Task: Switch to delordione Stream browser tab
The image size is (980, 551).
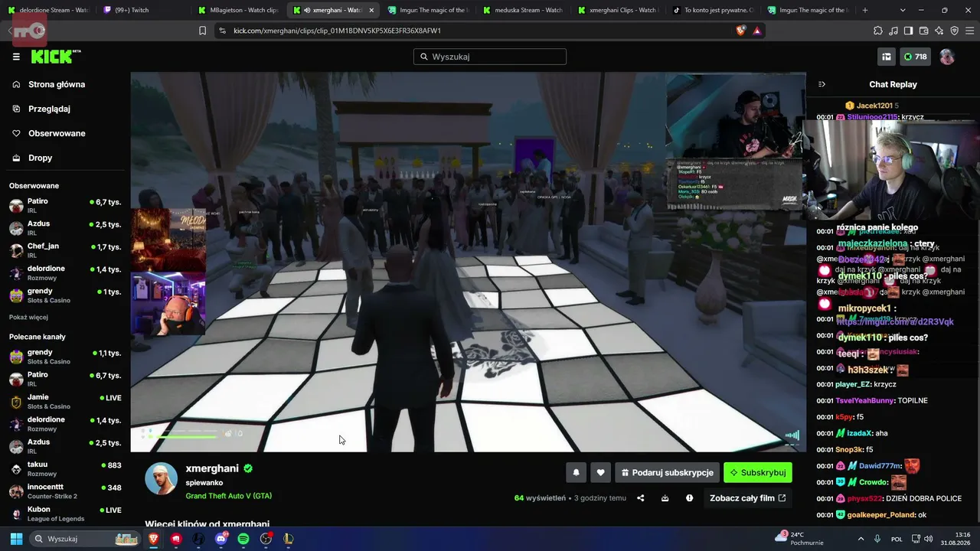Action: (47, 10)
